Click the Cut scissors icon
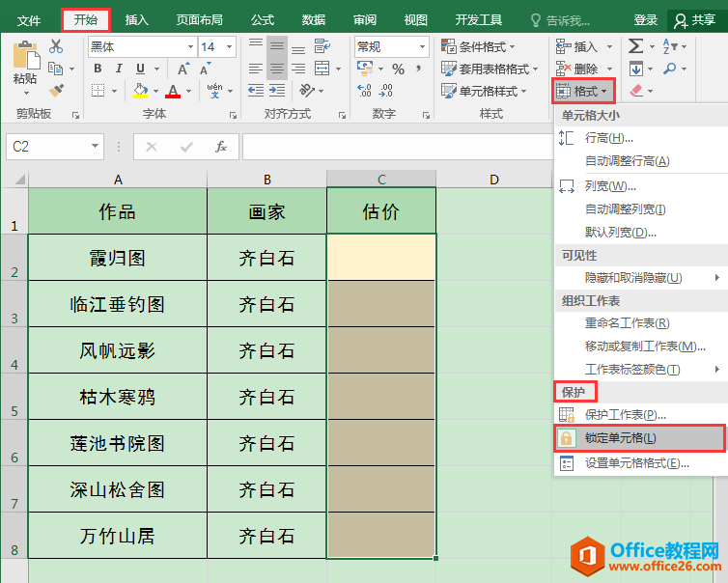Viewport: 728px width, 583px height. (x=55, y=46)
